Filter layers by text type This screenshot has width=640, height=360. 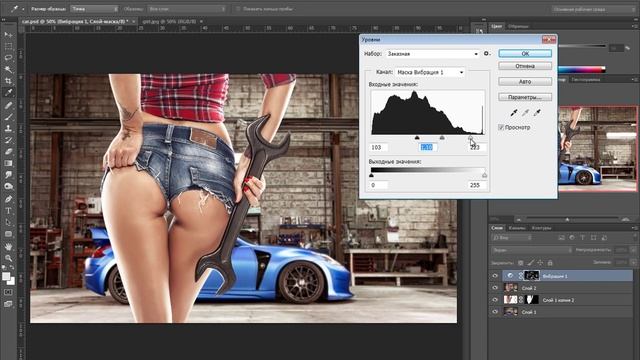582,238
